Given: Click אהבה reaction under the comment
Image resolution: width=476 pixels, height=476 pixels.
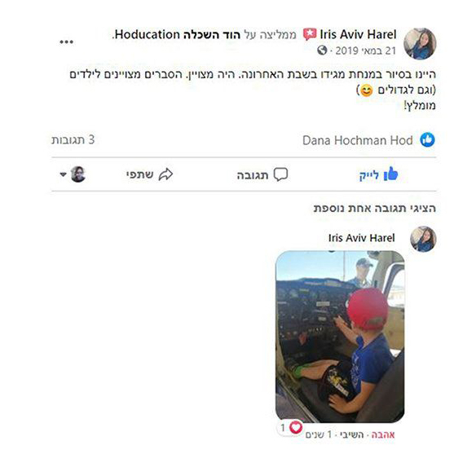Looking at the screenshot, I should click(x=383, y=434).
